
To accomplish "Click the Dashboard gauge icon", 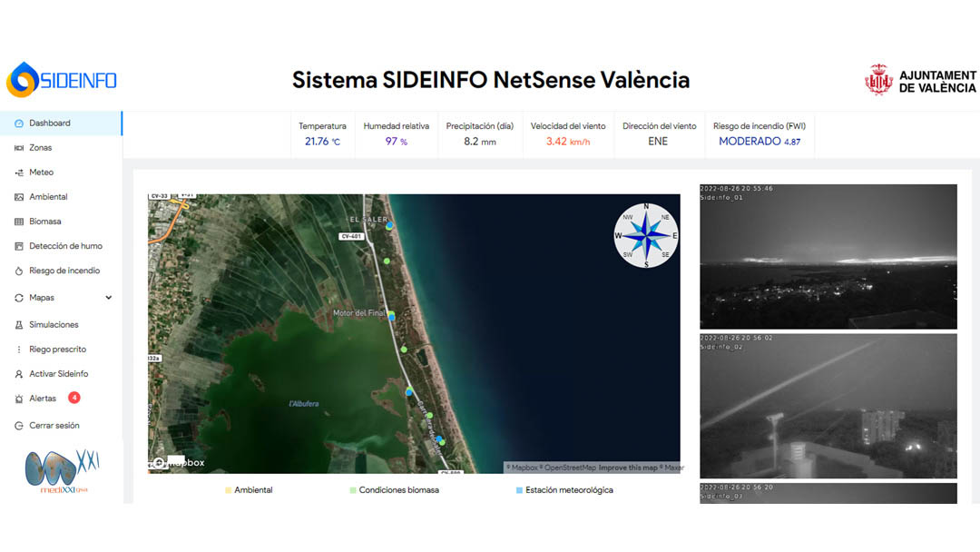I will [x=19, y=123].
